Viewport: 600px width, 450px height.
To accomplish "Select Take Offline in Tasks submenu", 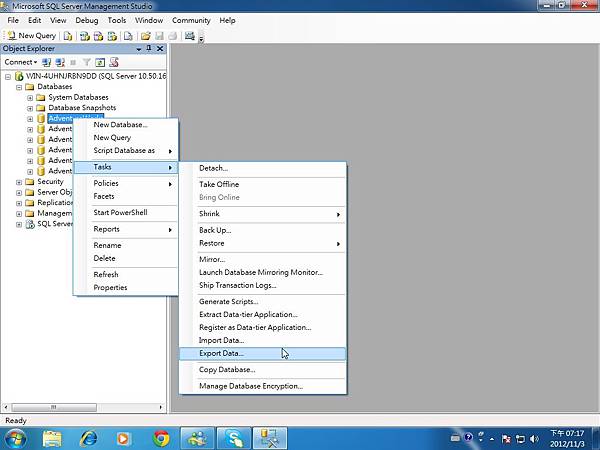I will pyautogui.click(x=262, y=184).
